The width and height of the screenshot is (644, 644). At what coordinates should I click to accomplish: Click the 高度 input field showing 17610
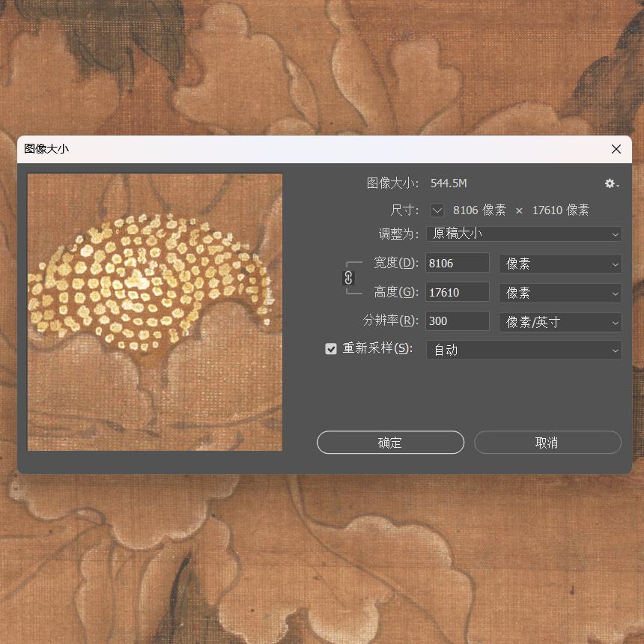pos(458,293)
